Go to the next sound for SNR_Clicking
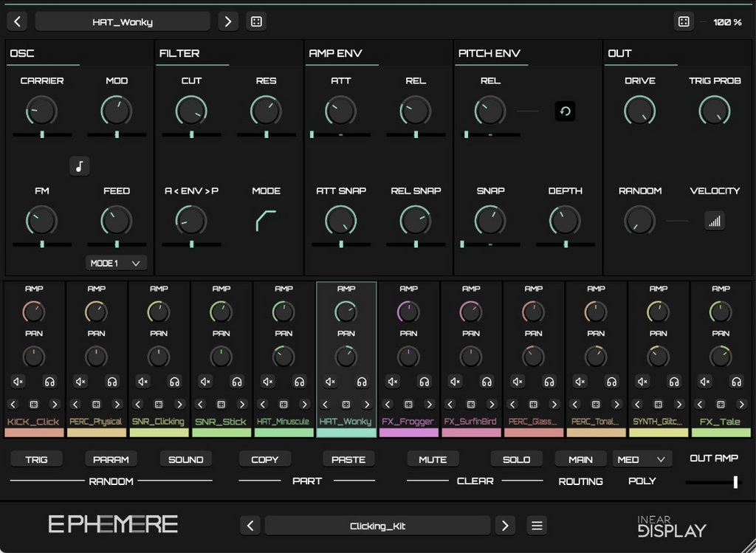Image resolution: width=756 pixels, height=553 pixels. [179, 404]
